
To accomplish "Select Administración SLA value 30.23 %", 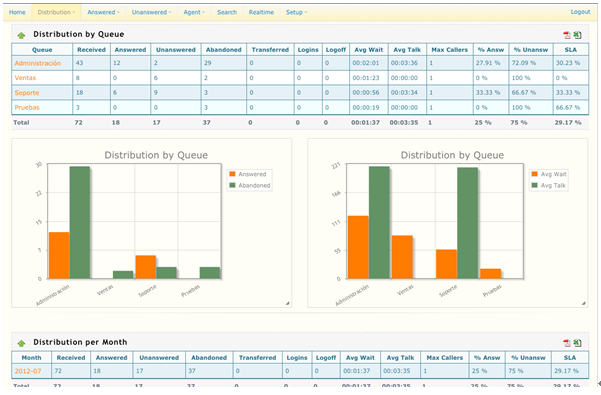I will click(568, 63).
